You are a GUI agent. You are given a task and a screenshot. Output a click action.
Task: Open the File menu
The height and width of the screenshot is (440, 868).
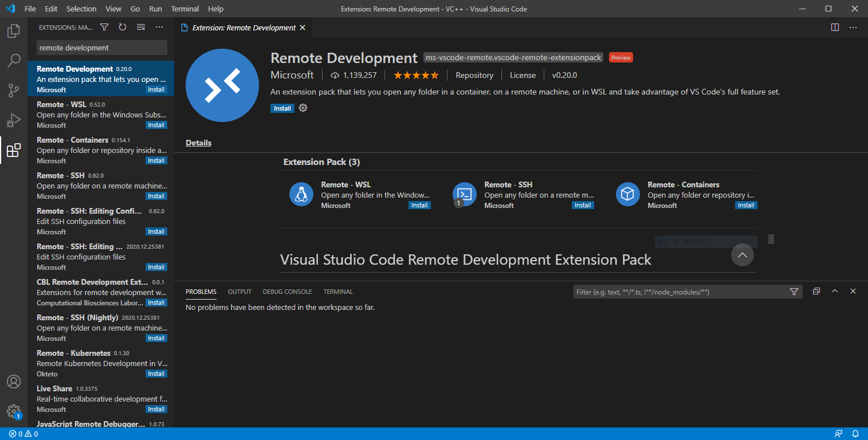coord(30,9)
